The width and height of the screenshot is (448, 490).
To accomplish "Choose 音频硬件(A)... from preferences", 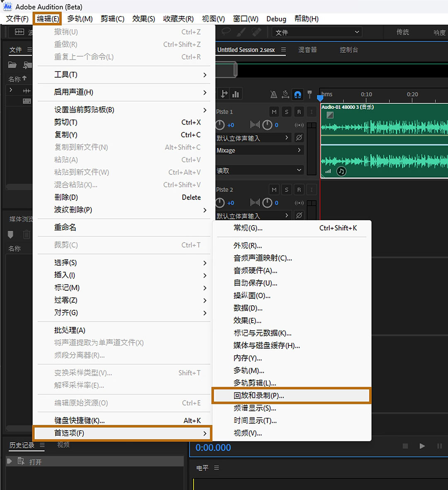I will [x=292, y=271].
